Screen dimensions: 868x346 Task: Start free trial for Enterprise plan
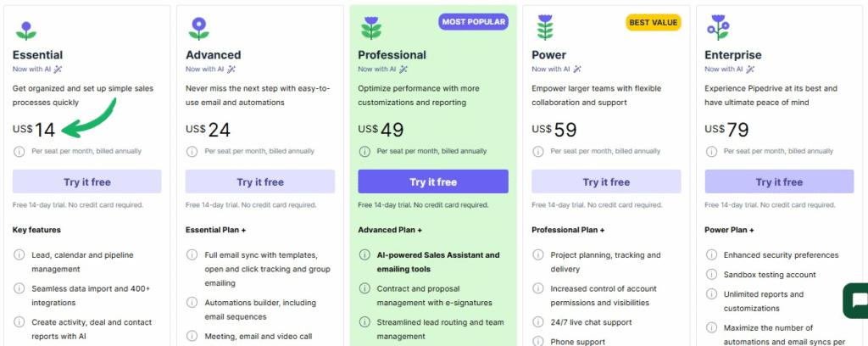(779, 181)
